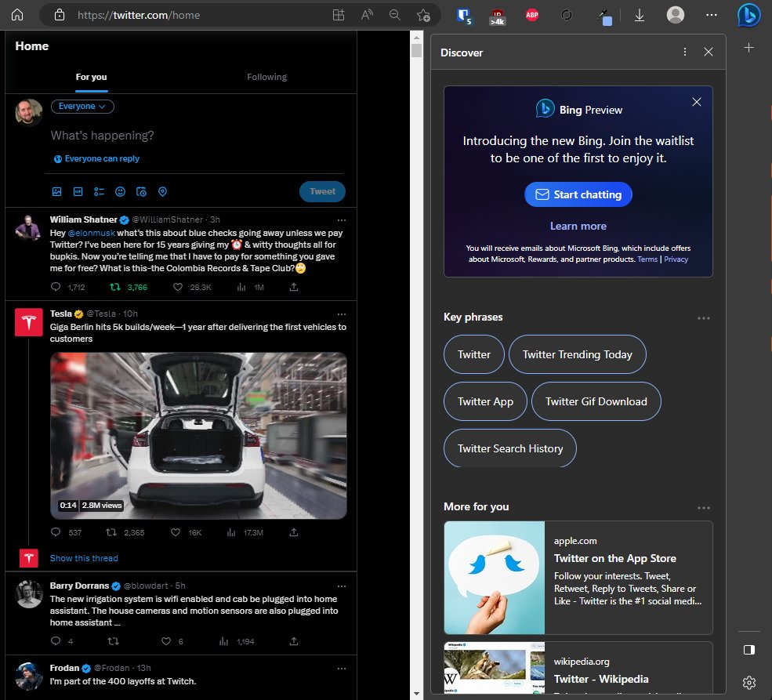Select Twitter Gif Download key phrase
The height and width of the screenshot is (700, 772).
point(596,401)
